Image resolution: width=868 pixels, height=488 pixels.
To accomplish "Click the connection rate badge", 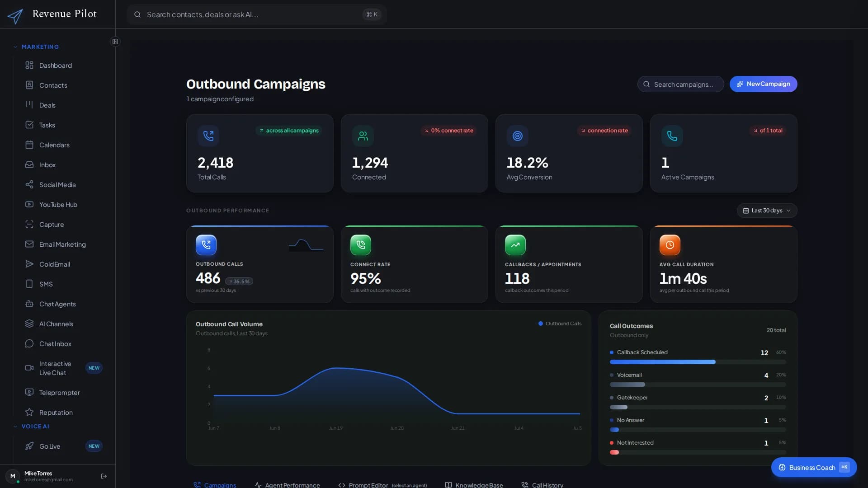I will [604, 131].
